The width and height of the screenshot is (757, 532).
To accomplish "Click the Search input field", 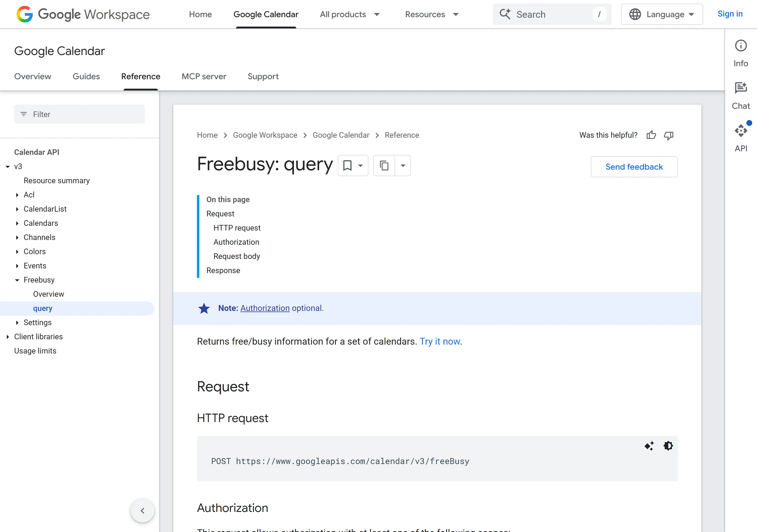I will (552, 14).
